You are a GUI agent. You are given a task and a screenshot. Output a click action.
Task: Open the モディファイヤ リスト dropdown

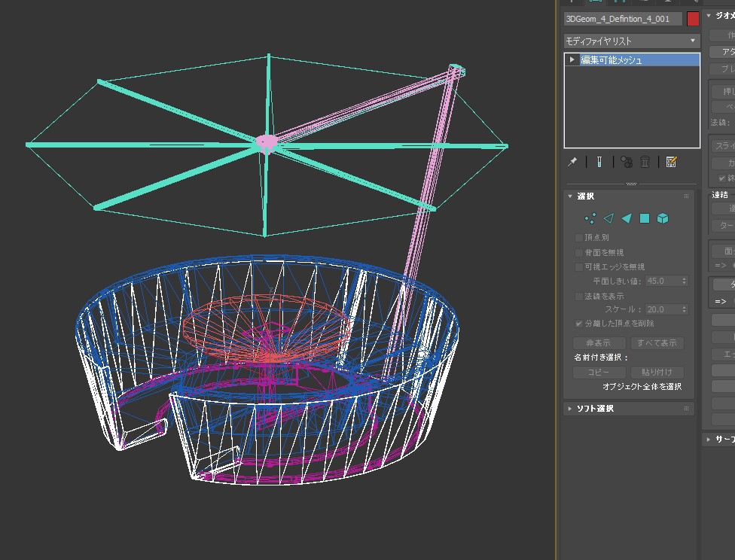pyautogui.click(x=632, y=41)
